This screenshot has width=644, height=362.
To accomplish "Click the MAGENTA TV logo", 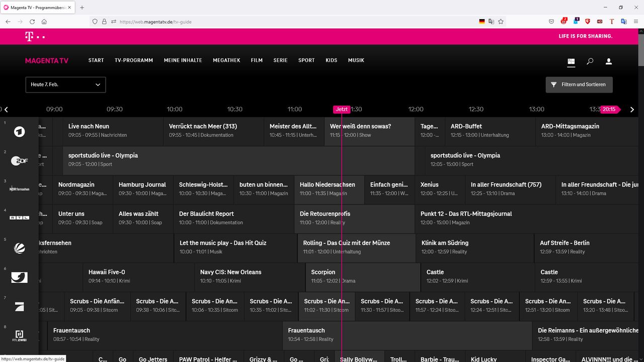I will [47, 60].
